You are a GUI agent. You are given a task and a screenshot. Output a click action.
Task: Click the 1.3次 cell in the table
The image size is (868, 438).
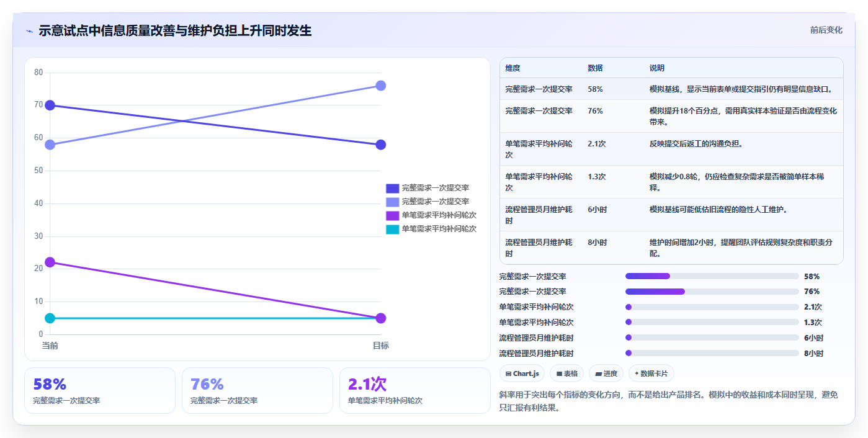(x=597, y=177)
